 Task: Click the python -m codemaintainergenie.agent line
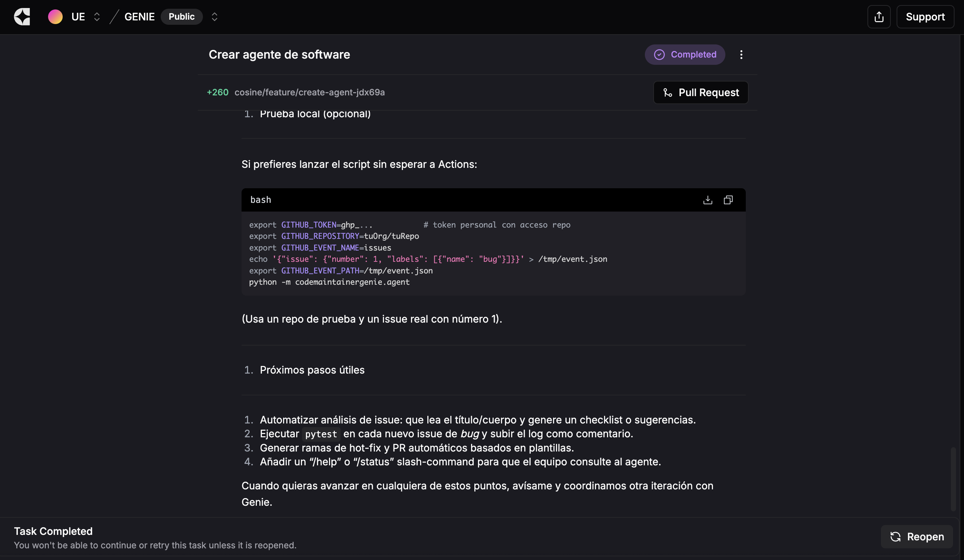(x=329, y=282)
